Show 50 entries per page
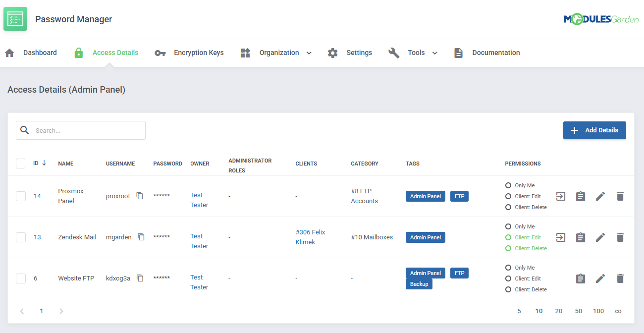Screen dimensions: 644x333 pos(579,311)
